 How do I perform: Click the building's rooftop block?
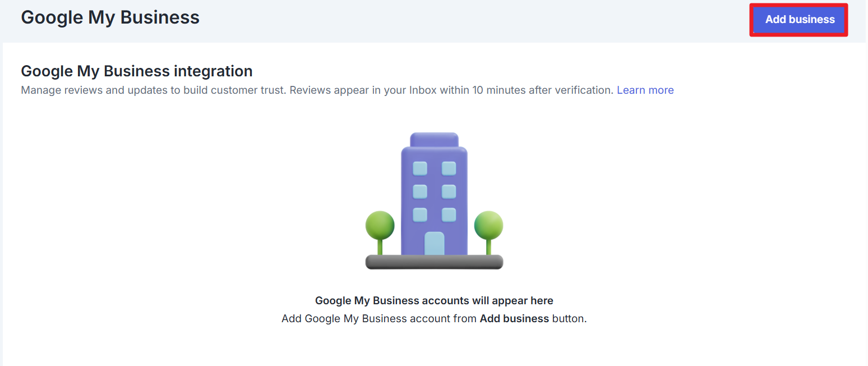(434, 139)
